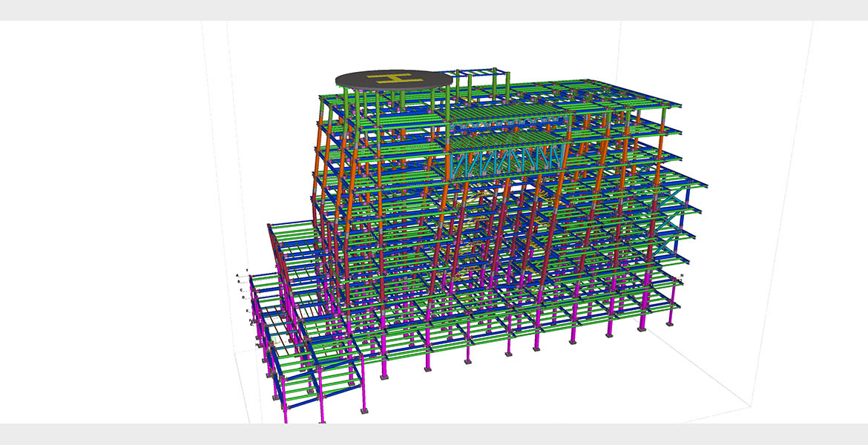
Task: Click the empty white area left of model
Action: tap(111, 222)
